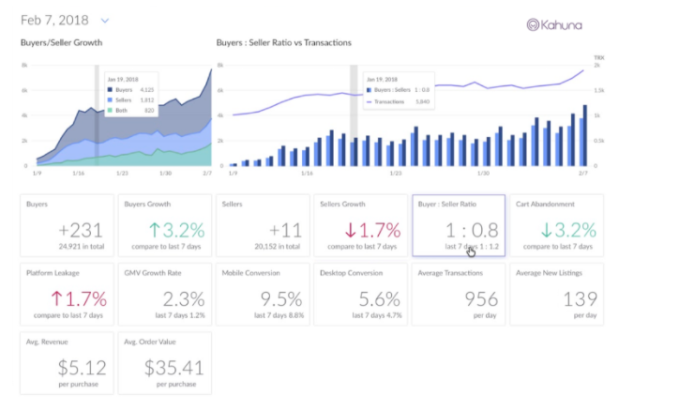Select the Buyer : Seller Ratio card
The height and width of the screenshot is (411, 679).
click(459, 225)
